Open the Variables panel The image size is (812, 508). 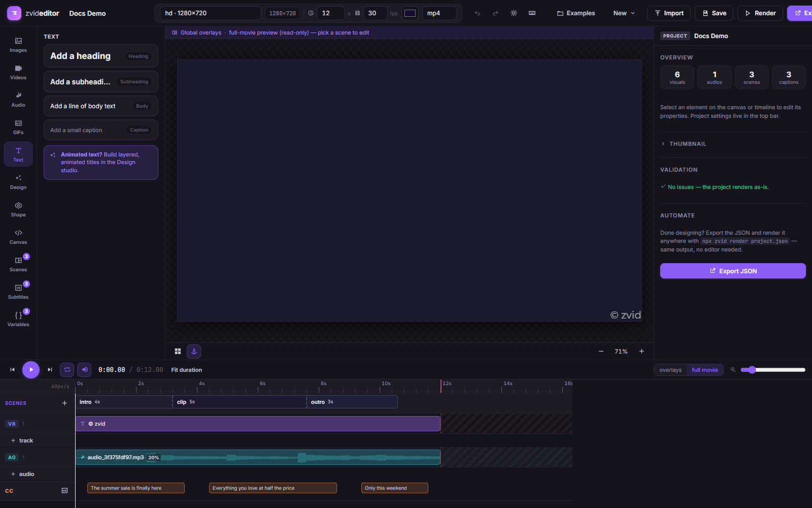[x=18, y=319]
